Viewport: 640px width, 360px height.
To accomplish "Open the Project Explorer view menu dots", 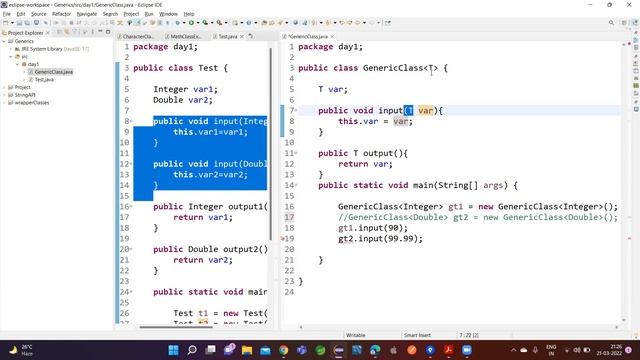I will pos(92,31).
